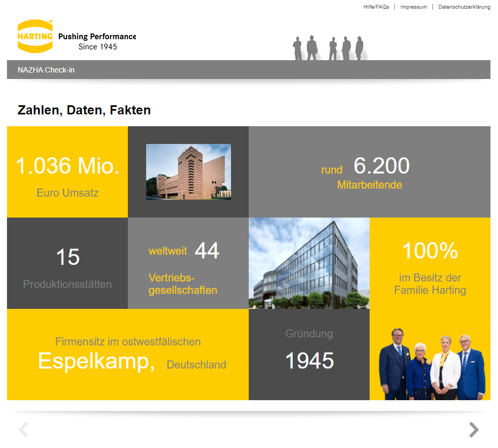Select the NAZHA Check-in menu item
Screen dimensions: 498x448
[46, 70]
